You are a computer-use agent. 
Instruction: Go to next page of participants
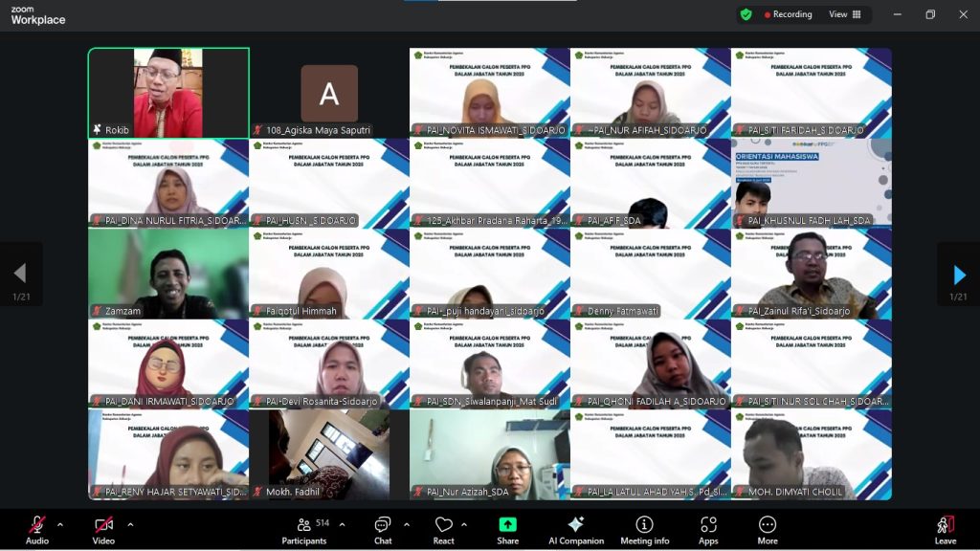[959, 275]
